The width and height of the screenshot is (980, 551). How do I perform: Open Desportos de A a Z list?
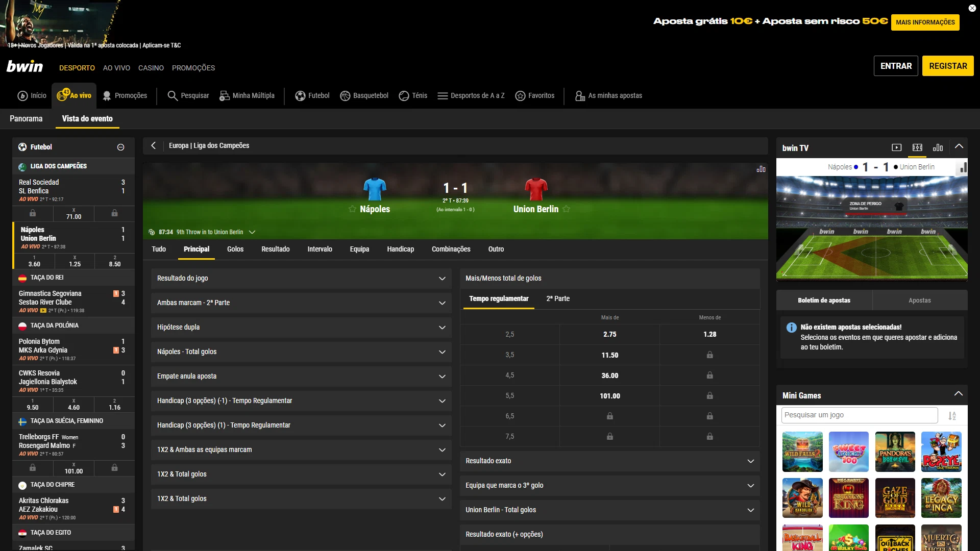(471, 96)
